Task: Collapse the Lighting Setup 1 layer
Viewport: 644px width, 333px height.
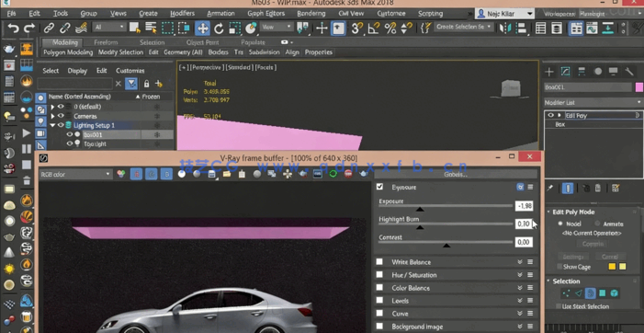Action: [52, 125]
